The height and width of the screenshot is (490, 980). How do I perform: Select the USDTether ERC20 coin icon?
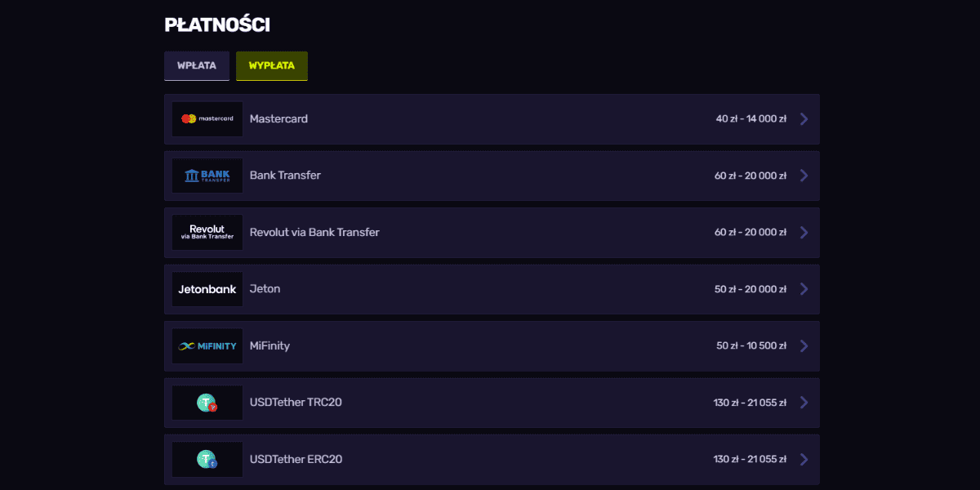(x=207, y=460)
